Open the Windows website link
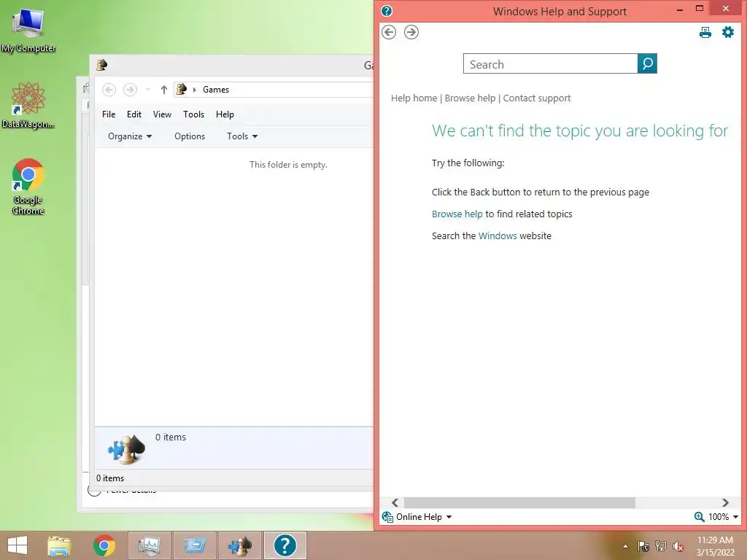The height and width of the screenshot is (560, 747). click(498, 236)
